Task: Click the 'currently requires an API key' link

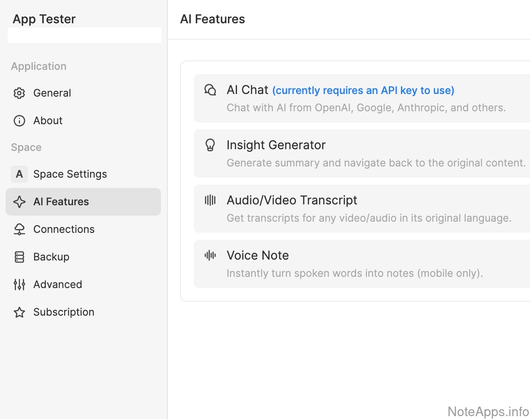Action: tap(363, 91)
